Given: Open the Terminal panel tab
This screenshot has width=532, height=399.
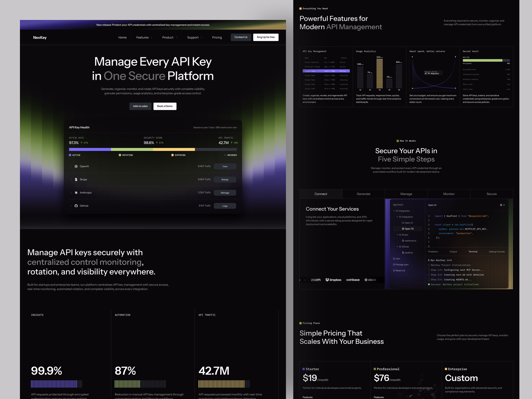Looking at the screenshot, I should coord(473,252).
